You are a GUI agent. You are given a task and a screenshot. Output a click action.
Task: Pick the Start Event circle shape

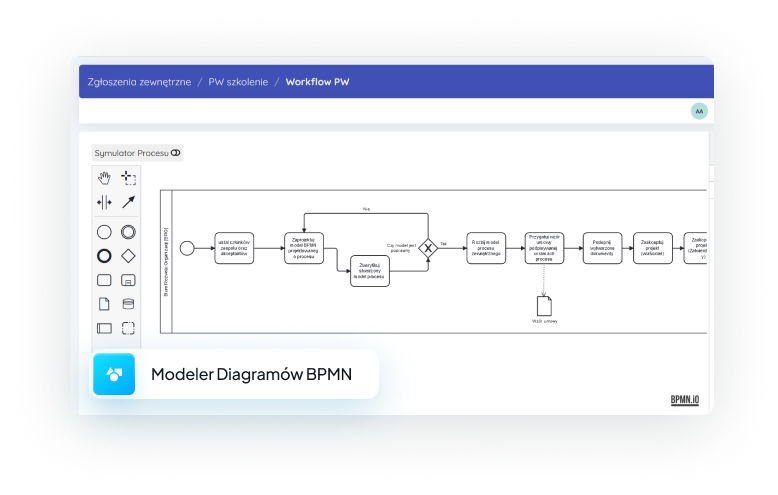tap(104, 232)
